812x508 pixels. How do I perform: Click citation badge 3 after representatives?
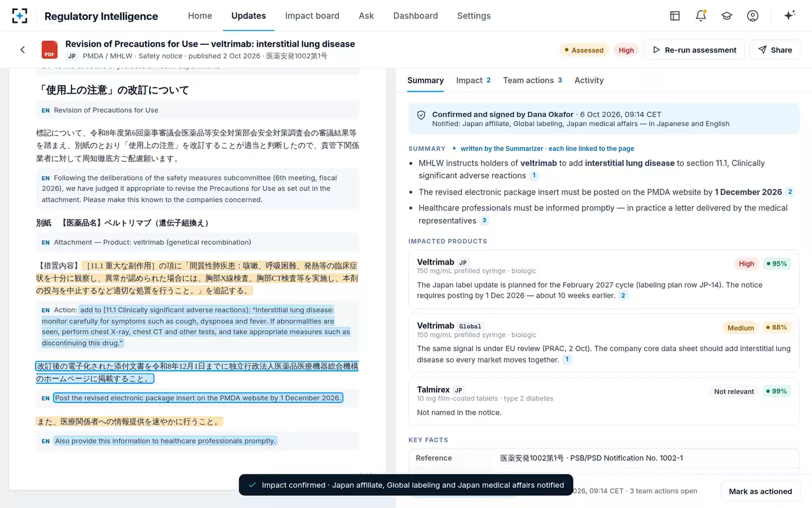[x=484, y=221]
